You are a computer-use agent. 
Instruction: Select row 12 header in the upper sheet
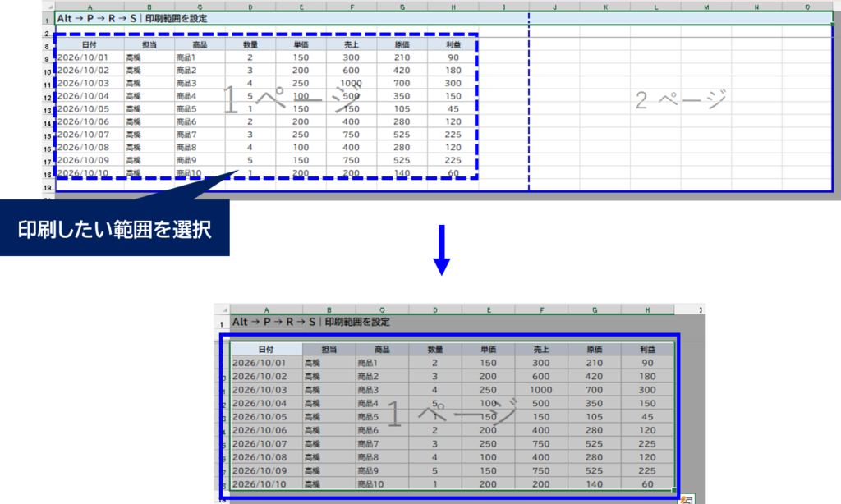[48, 98]
